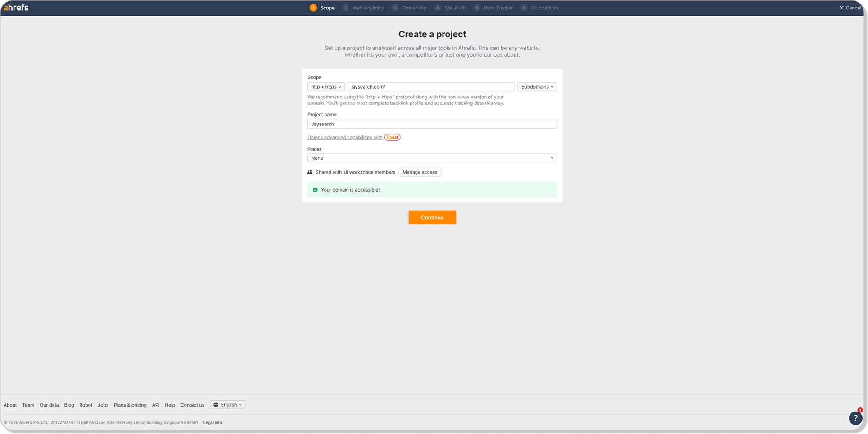The height and width of the screenshot is (434, 868).
Task: Open the Help footer link
Action: coord(170,405)
